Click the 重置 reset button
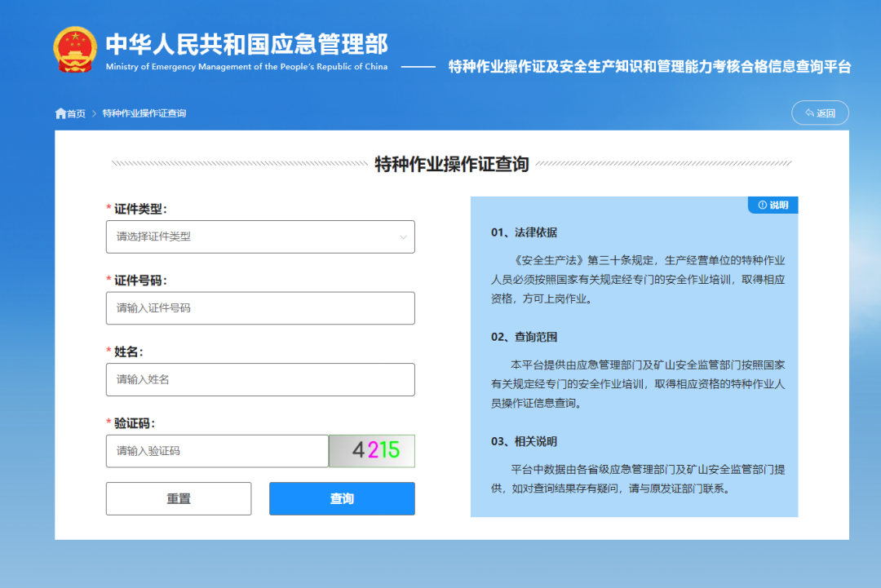The height and width of the screenshot is (588, 881). (x=179, y=499)
